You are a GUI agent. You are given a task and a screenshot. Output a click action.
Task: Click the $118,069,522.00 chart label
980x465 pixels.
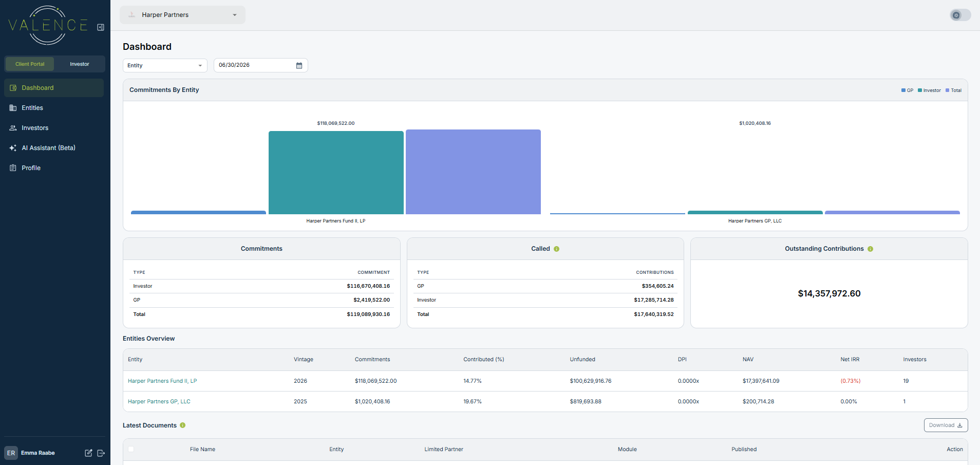tap(336, 123)
